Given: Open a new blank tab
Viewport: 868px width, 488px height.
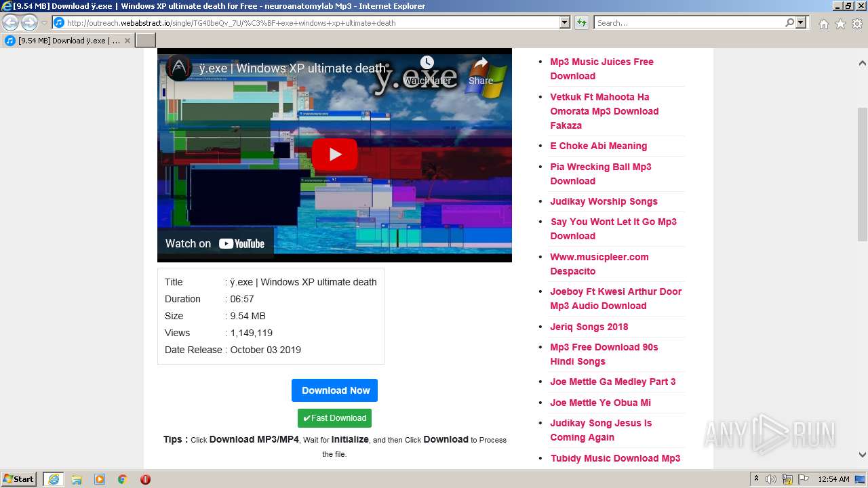Looking at the screenshot, I should pos(146,41).
